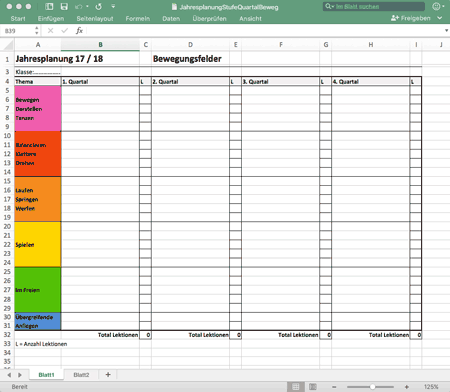
Task: Switch to the Blatt2 sheet tab
Action: tap(81, 375)
